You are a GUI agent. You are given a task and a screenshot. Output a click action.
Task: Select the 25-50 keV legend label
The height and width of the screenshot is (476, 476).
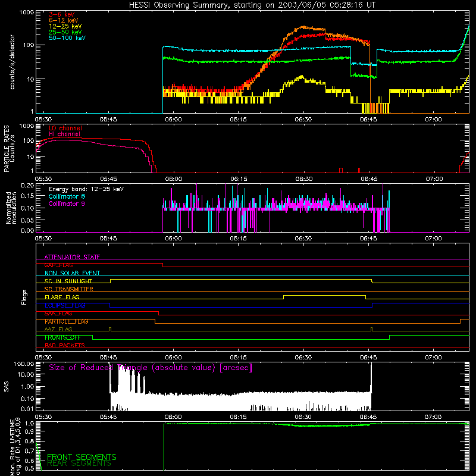coord(65,32)
